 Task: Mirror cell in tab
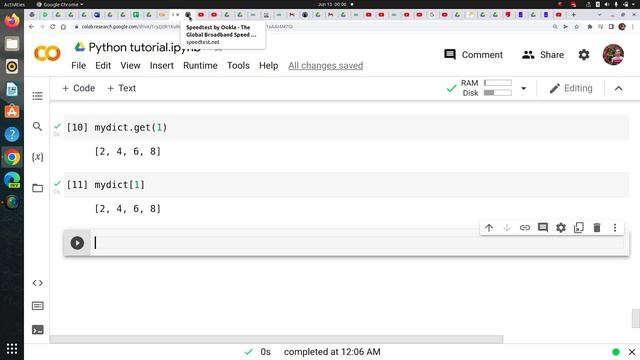579,228
